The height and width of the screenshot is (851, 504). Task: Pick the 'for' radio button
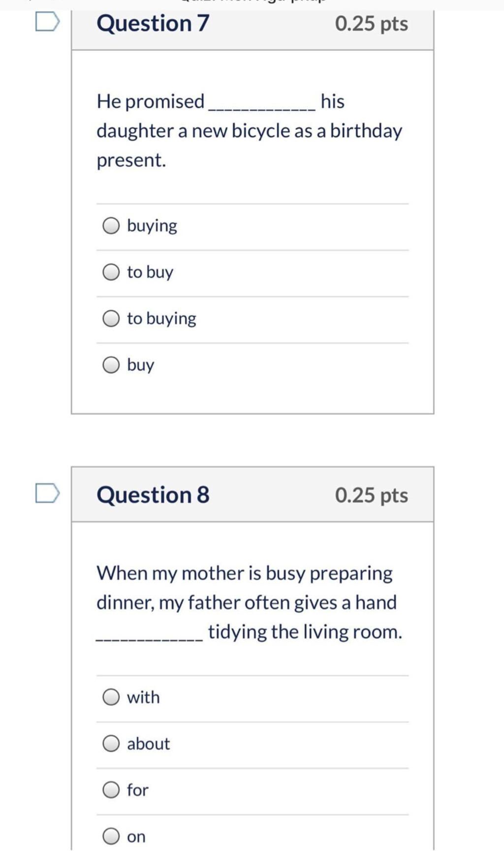111,790
